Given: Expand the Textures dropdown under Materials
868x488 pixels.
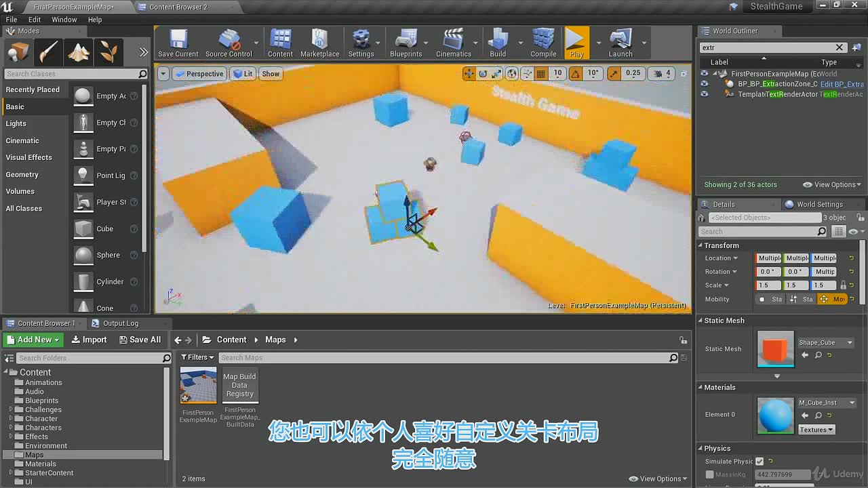Looking at the screenshot, I should pos(816,430).
